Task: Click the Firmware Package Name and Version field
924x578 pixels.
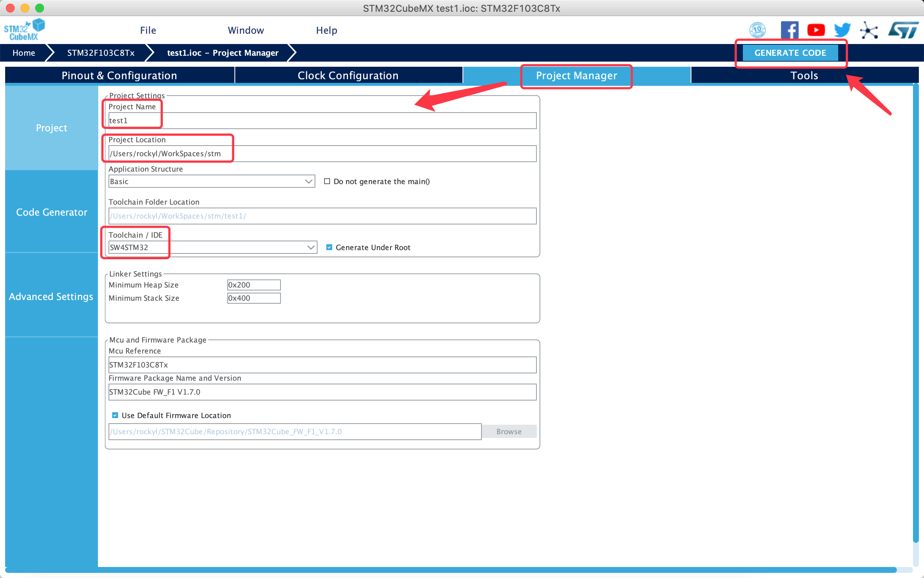Action: [323, 392]
